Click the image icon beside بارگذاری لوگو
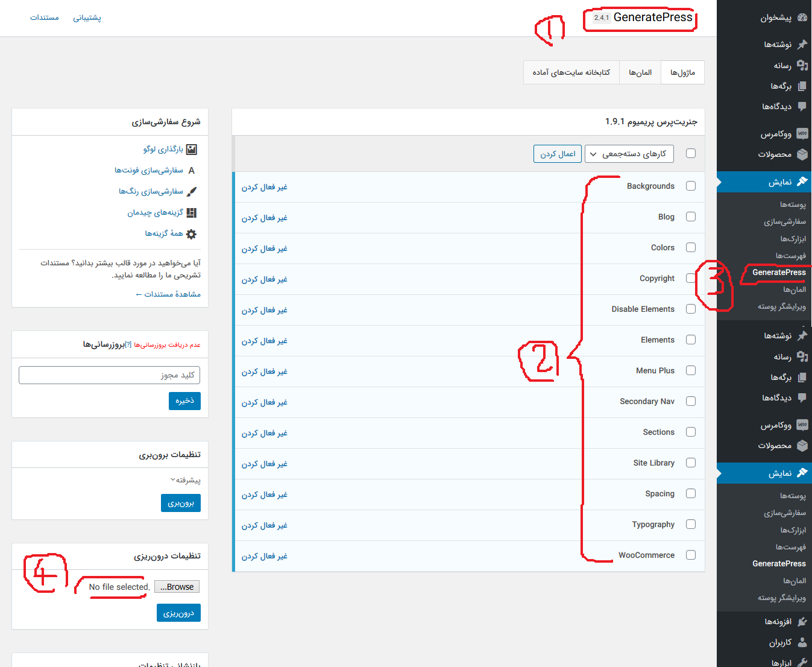 (x=192, y=150)
